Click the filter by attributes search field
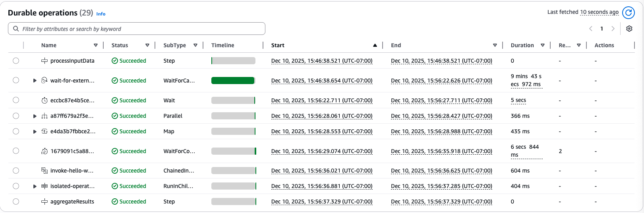The width and height of the screenshot is (644, 213). click(x=137, y=29)
